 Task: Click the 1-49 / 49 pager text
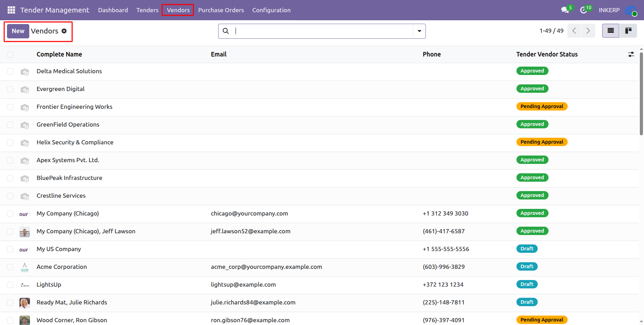tap(551, 31)
